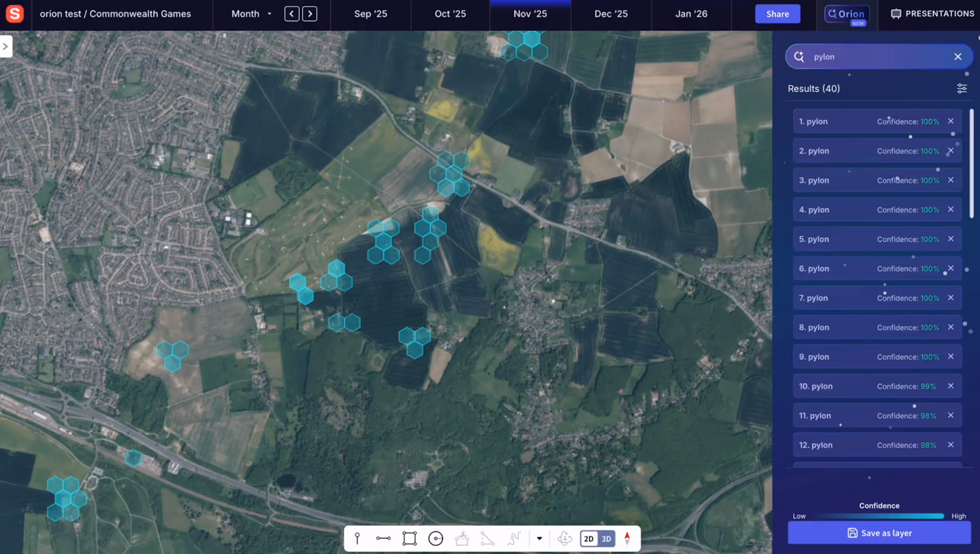This screenshot has width=980, height=554.
Task: Select result 11. pylon
Action: 877,415
